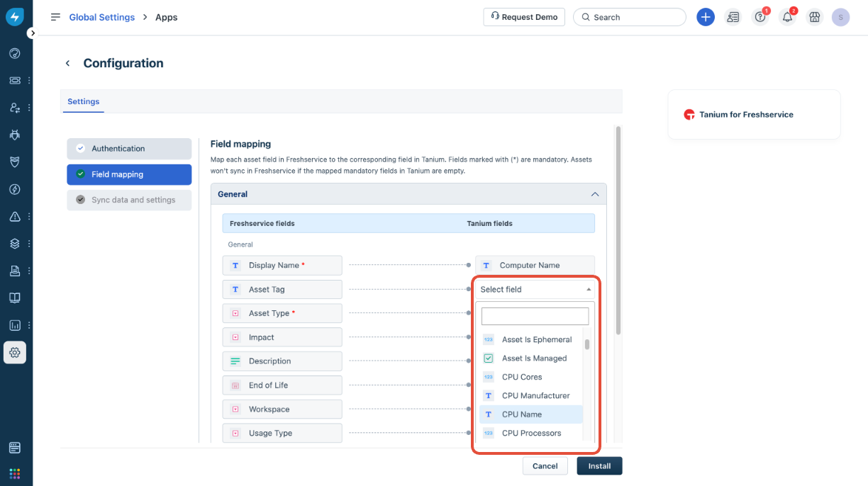Click the dropdown list scrollbar thumb
868x486 pixels.
point(587,344)
